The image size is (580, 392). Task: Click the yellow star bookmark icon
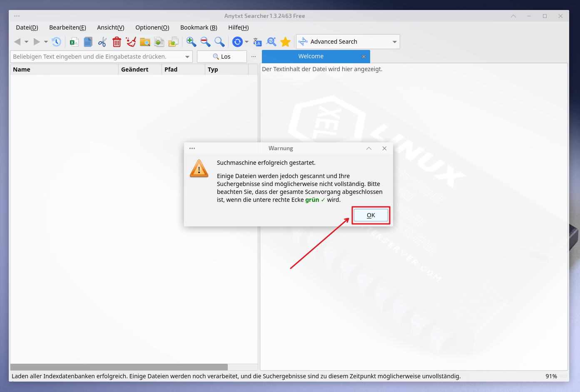coord(285,42)
